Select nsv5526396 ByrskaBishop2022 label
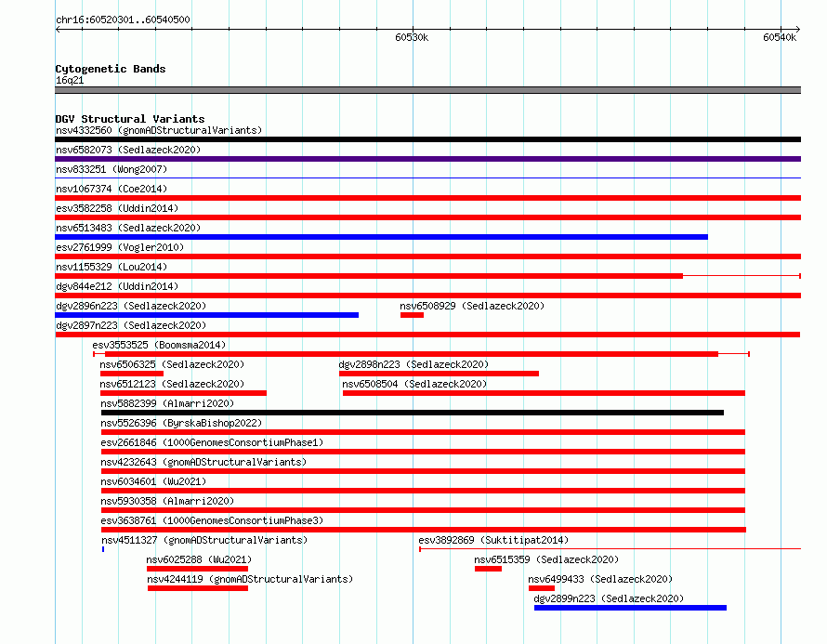 (x=181, y=423)
